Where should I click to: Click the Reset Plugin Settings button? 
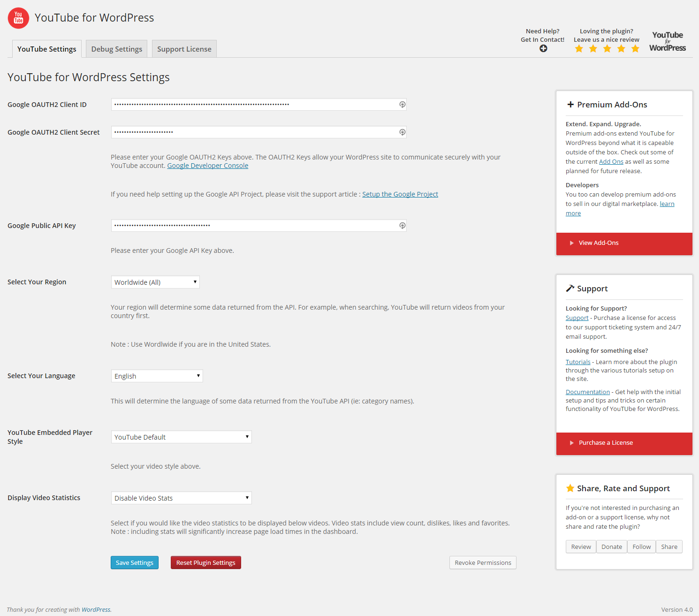coord(206,563)
